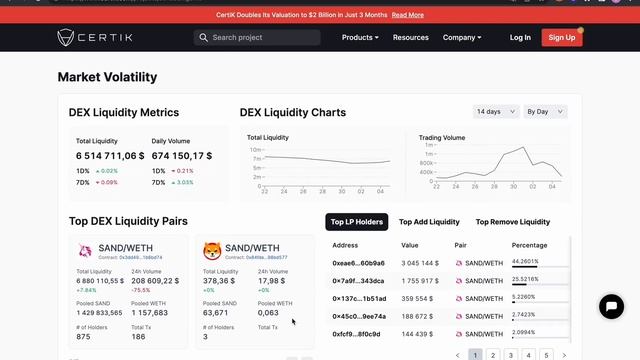Image resolution: width=640 pixels, height=360 pixels.
Task: Click the pair icon in the 0xeae6...60b9a6 row
Action: (459, 263)
